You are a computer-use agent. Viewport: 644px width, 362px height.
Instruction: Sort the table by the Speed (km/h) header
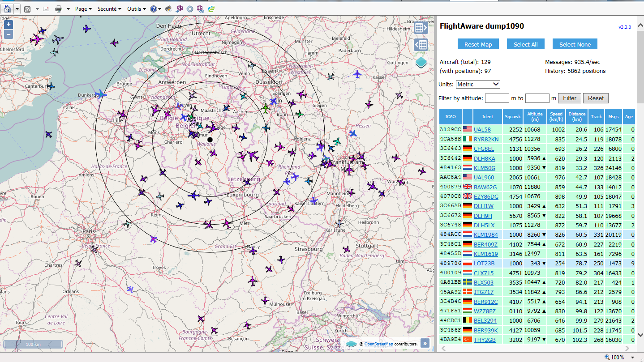click(556, 116)
